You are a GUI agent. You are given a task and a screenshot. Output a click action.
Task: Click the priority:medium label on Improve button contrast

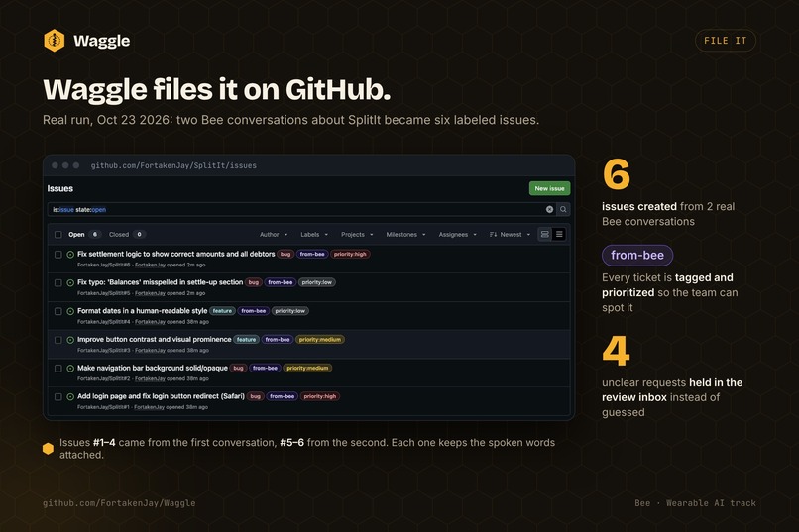pyautogui.click(x=320, y=339)
